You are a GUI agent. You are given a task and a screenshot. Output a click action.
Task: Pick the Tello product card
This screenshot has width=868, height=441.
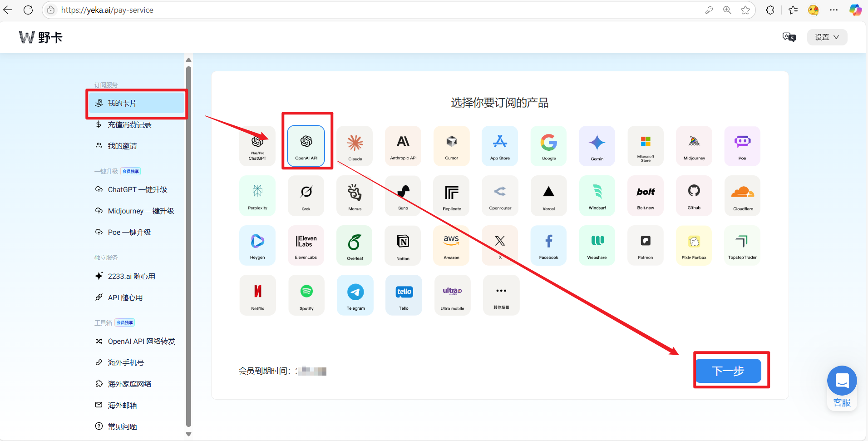pos(404,295)
